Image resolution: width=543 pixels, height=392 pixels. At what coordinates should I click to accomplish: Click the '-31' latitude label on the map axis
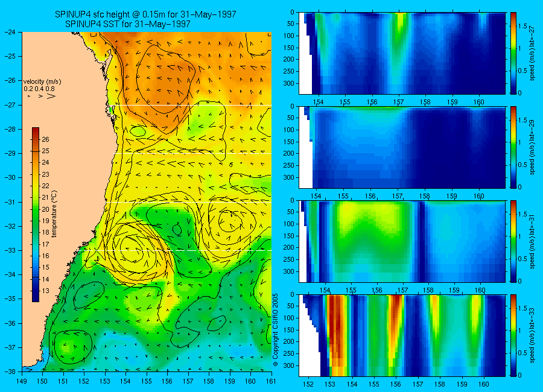click(10, 202)
